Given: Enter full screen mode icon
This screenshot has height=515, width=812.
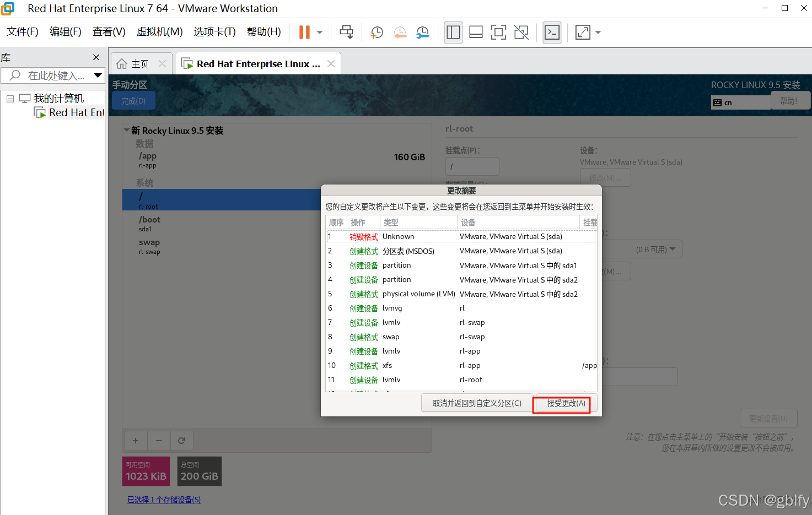Looking at the screenshot, I should point(498,32).
